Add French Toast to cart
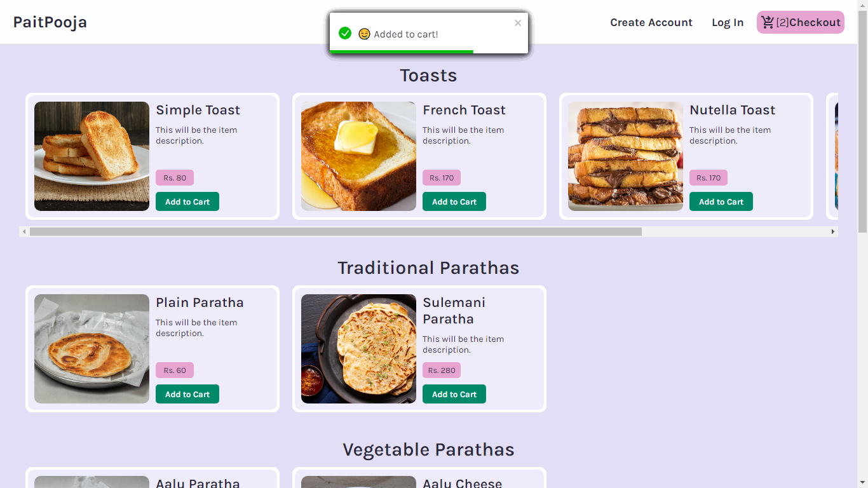Screen dimensions: 868x488 (x=454, y=201)
